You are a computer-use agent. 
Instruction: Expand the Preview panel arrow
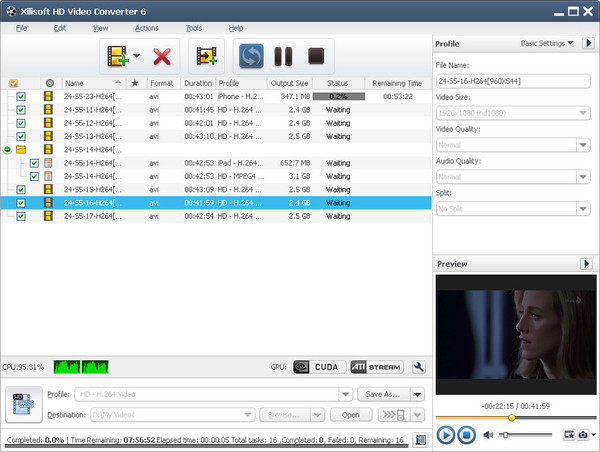pyautogui.click(x=586, y=264)
